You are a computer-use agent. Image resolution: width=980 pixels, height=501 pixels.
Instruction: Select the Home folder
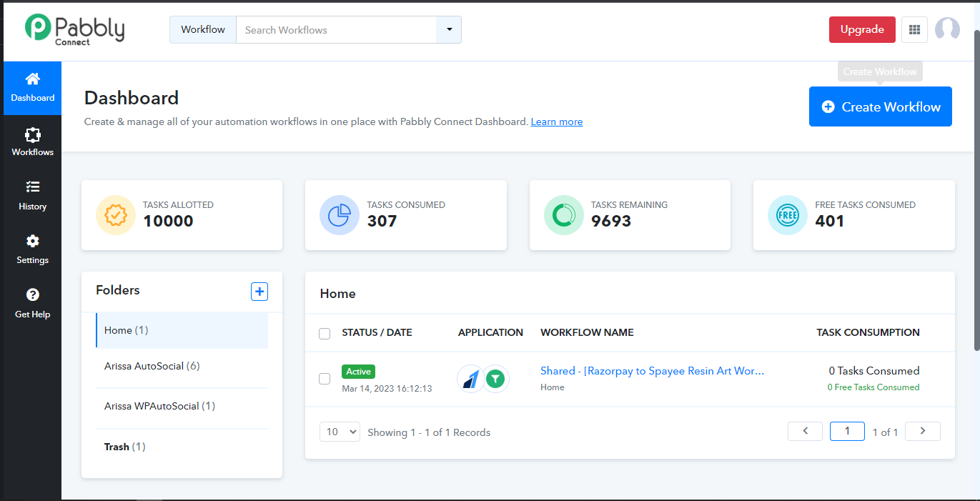click(x=182, y=330)
